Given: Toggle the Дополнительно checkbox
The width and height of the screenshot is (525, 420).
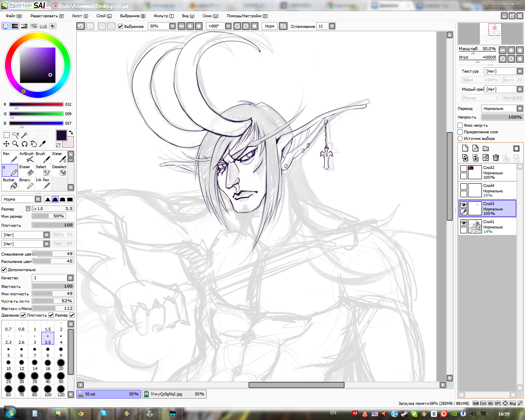Looking at the screenshot, I should pos(4,269).
